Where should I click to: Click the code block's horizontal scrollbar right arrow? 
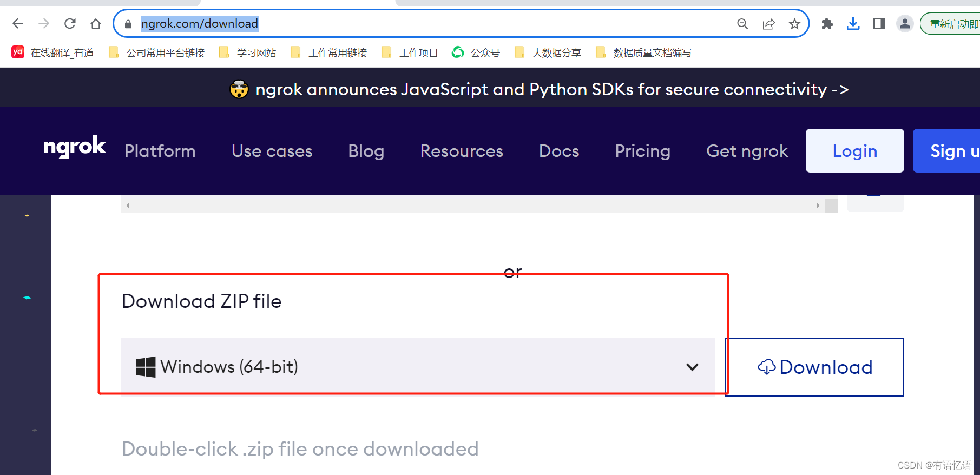coord(818,206)
